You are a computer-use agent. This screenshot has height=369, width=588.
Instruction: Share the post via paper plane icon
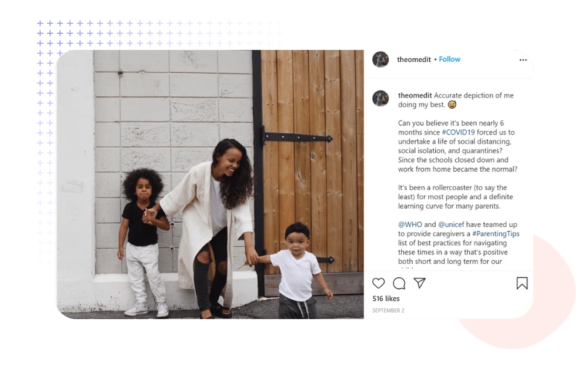[x=419, y=283]
